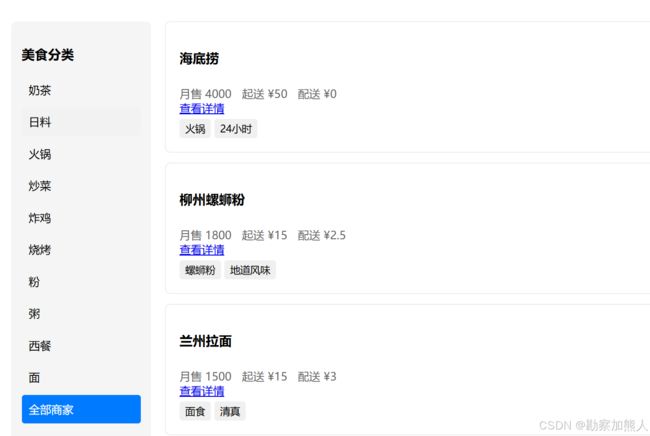Choose the 面 category
The image size is (650, 436).
(81, 378)
